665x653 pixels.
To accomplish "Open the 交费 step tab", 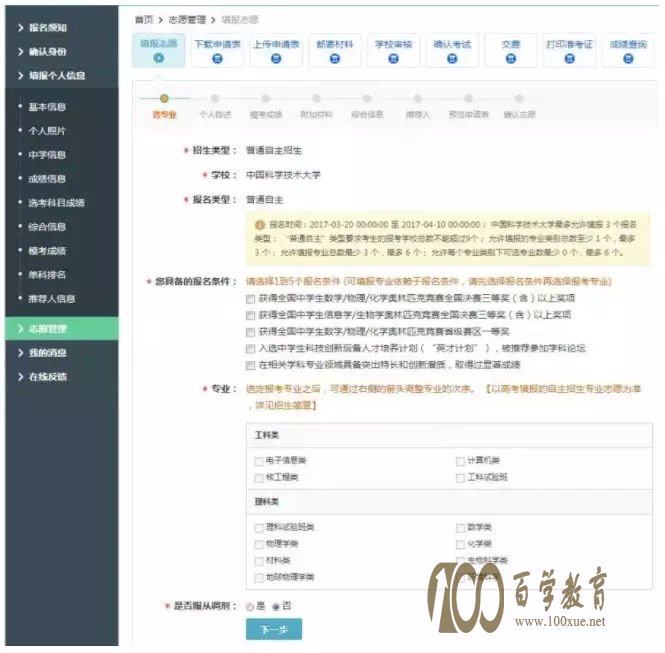I will [511, 50].
